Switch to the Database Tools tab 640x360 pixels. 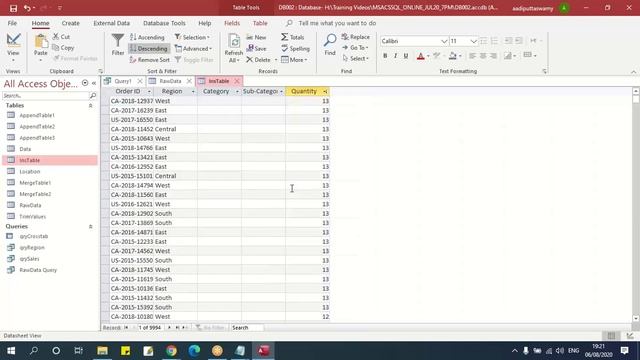pos(164,23)
